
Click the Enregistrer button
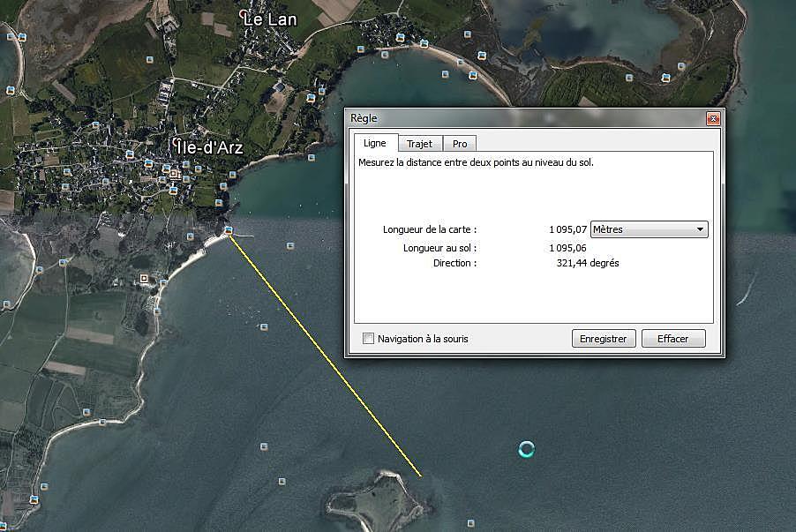click(x=604, y=339)
